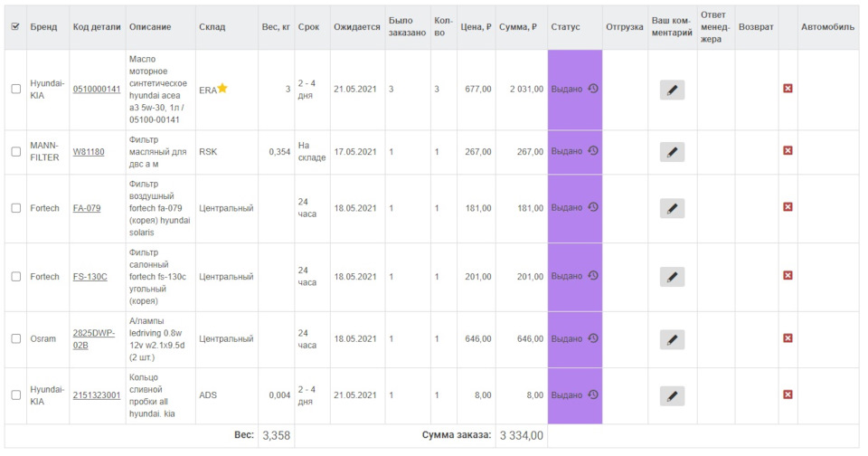This screenshot has width=868, height=456.
Task: Delete the Hyundai-KIA motor oil row
Action: pos(788,89)
